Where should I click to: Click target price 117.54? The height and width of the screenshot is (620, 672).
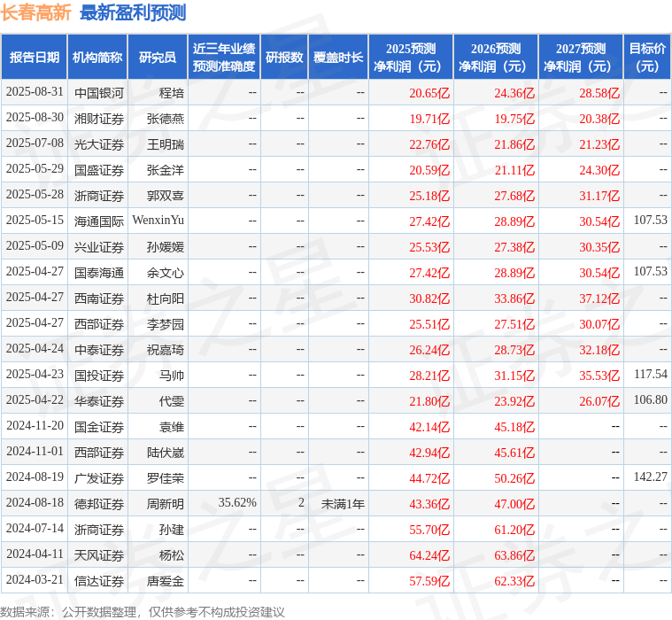tap(651, 375)
